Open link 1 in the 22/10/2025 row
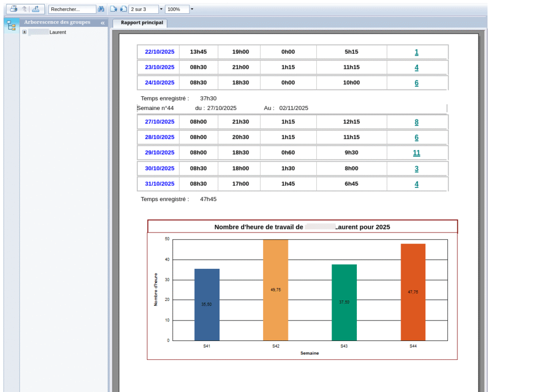Viewport: 539px width, 392px height. 416,52
